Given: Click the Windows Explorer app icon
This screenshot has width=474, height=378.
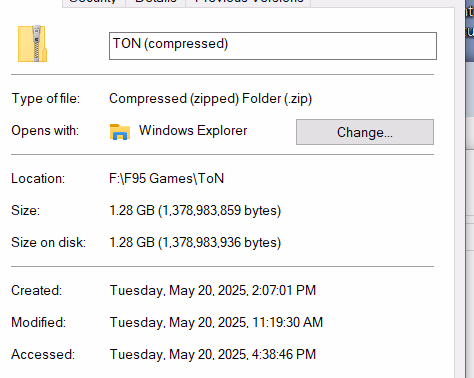Looking at the screenshot, I should (120, 132).
